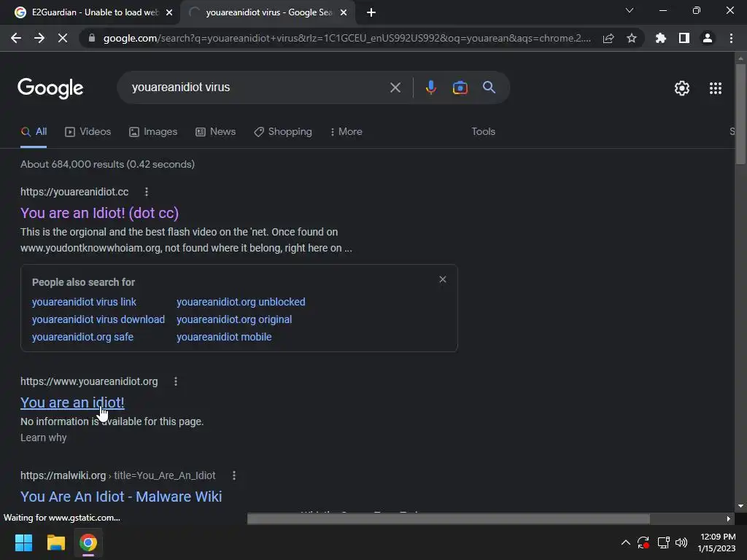Screen dimensions: 747x560
Task: Start voice search with the microphone icon
Action: coord(430,87)
